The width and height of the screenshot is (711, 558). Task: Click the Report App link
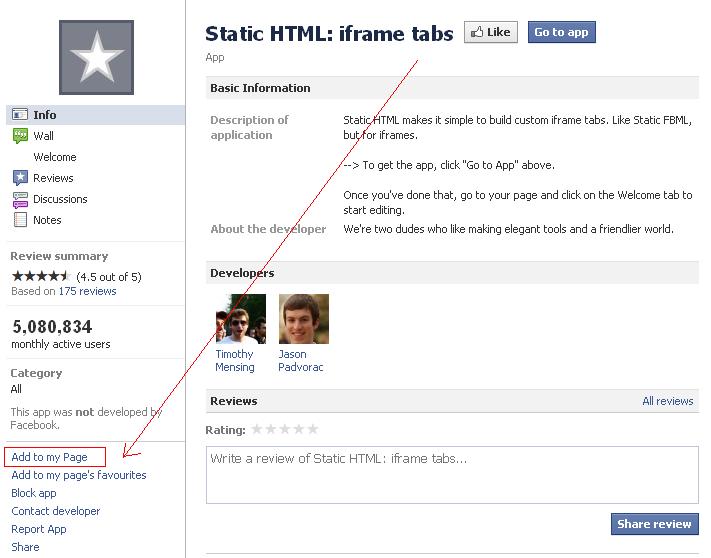pyautogui.click(x=39, y=529)
